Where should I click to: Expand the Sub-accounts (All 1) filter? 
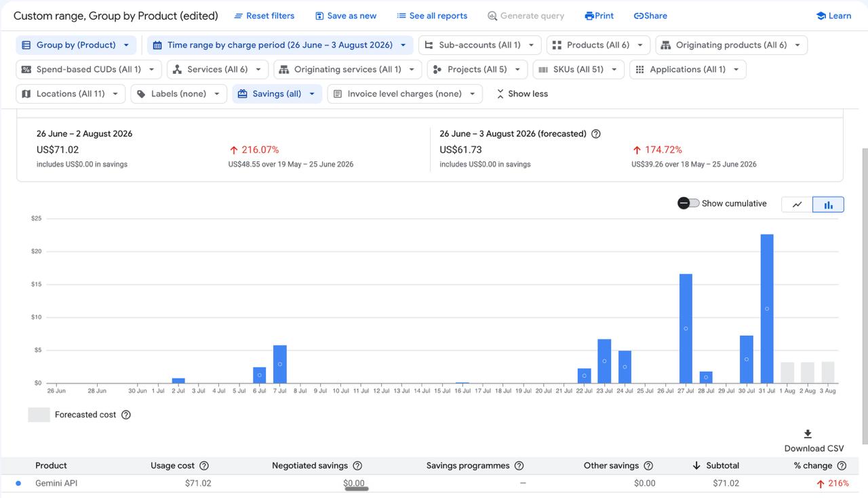coord(480,45)
